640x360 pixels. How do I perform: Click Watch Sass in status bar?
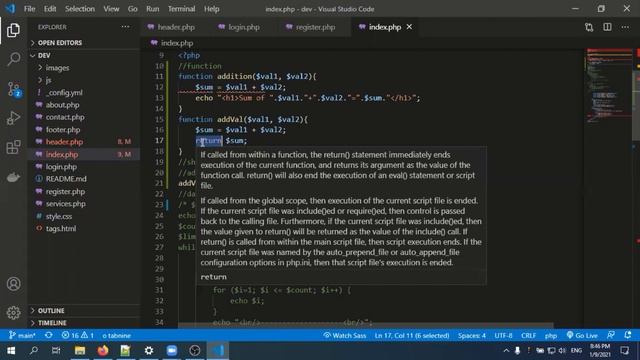(x=345, y=336)
